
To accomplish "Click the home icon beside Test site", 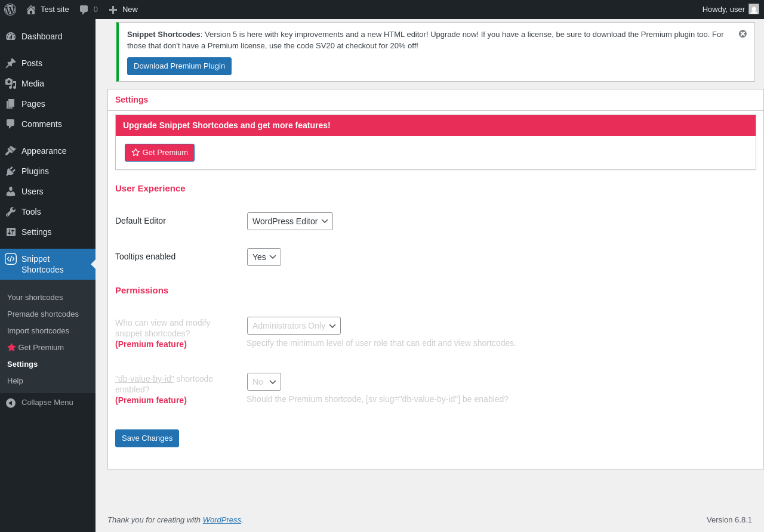I will click(x=31, y=10).
